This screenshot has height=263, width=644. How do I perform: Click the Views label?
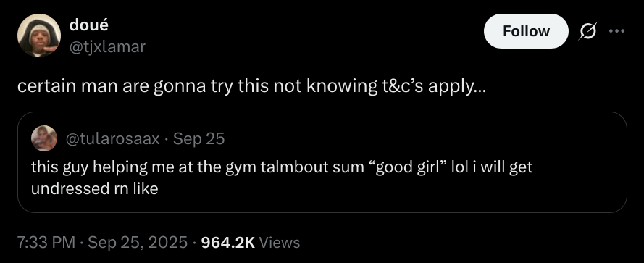tap(280, 242)
